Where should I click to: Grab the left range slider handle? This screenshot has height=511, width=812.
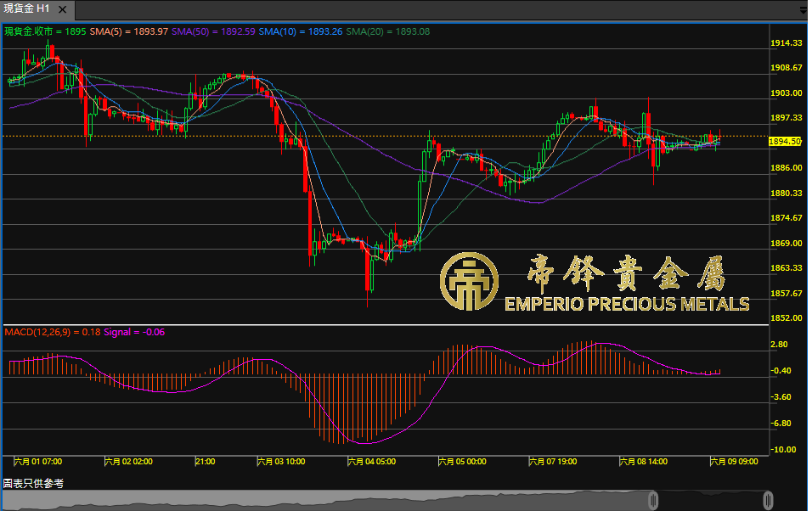(653, 500)
